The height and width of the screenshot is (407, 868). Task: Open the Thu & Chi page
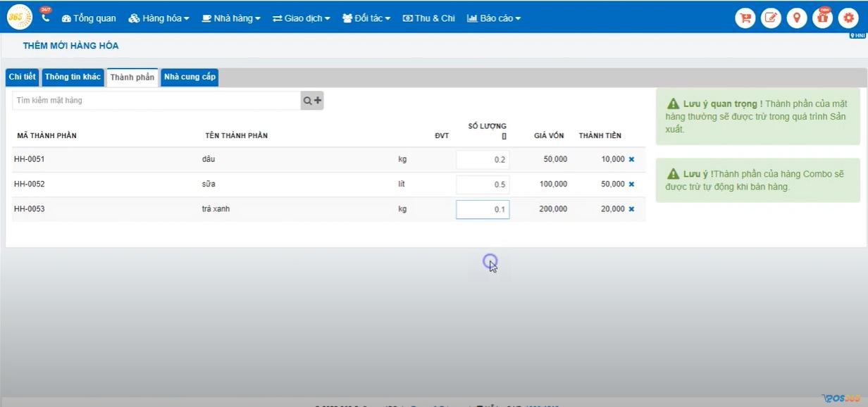429,18
